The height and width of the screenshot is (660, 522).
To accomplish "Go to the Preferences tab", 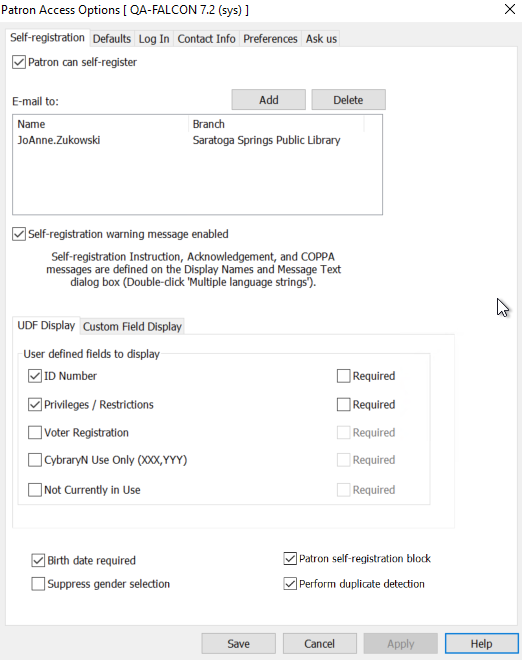I will click(x=270, y=39).
